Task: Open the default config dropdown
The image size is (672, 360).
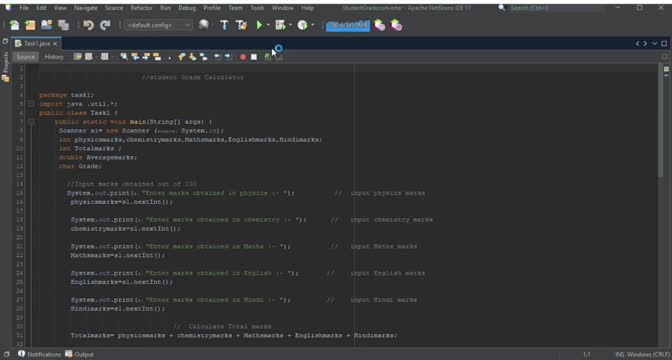Action: pos(159,25)
